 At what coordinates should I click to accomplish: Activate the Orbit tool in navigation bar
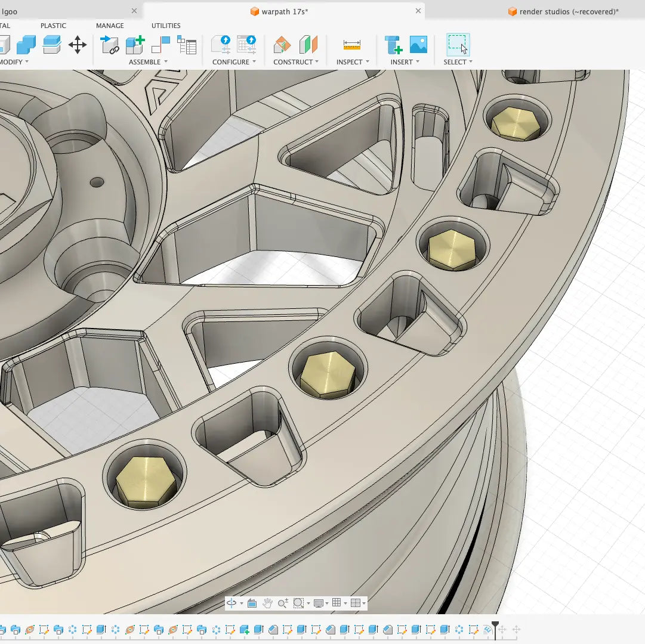[232, 603]
